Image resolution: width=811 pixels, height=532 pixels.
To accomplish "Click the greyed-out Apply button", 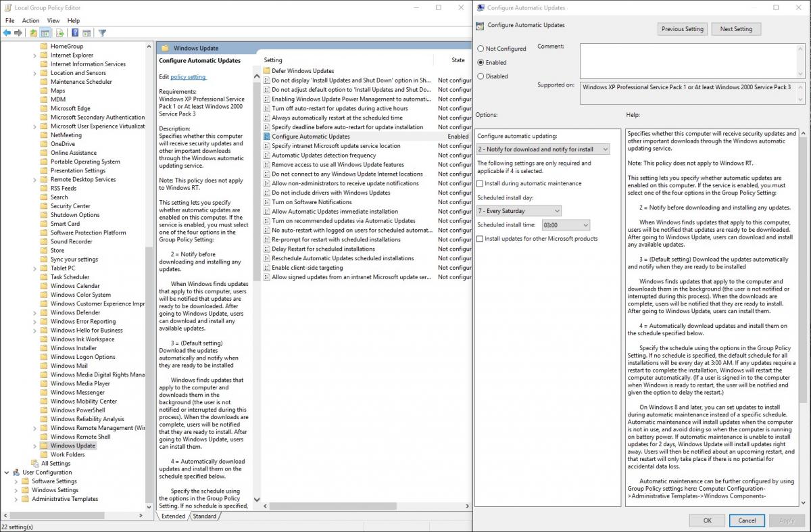I will click(x=787, y=521).
